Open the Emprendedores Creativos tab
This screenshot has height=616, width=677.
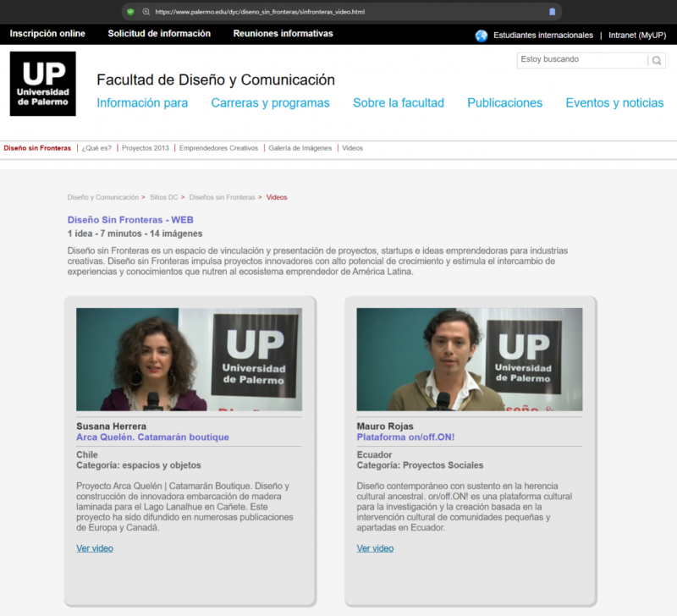(x=218, y=148)
